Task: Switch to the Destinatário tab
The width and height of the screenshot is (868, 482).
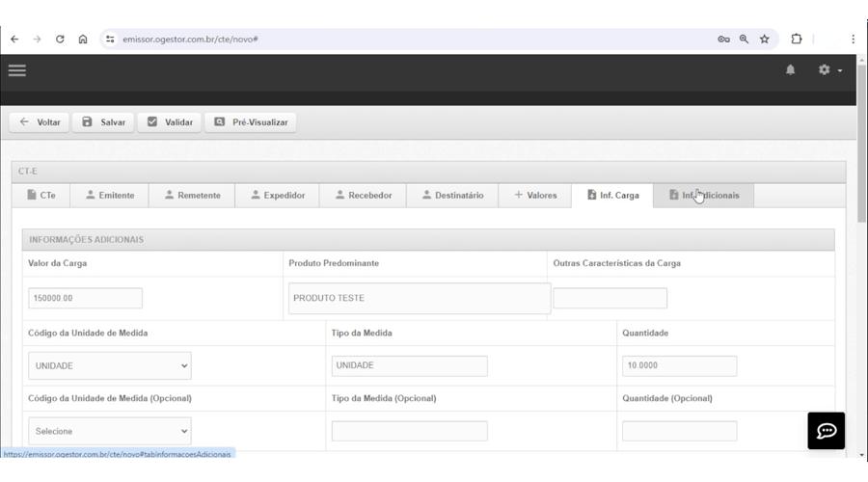Action: (450, 196)
